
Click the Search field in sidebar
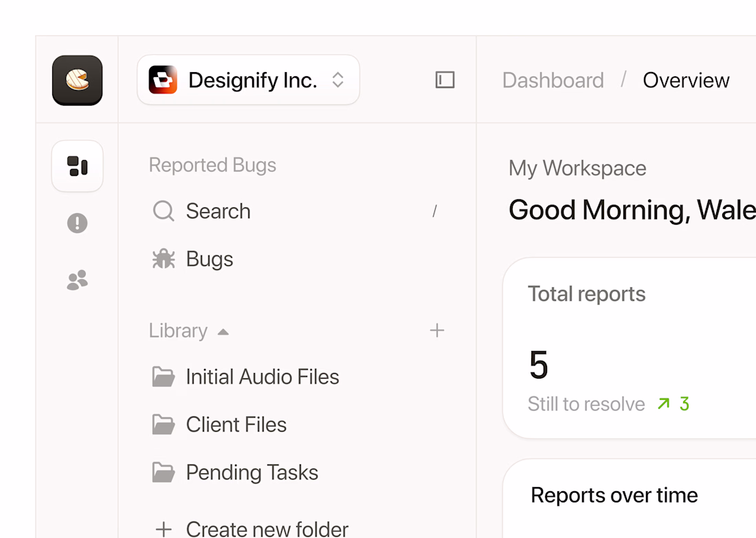[296, 211]
